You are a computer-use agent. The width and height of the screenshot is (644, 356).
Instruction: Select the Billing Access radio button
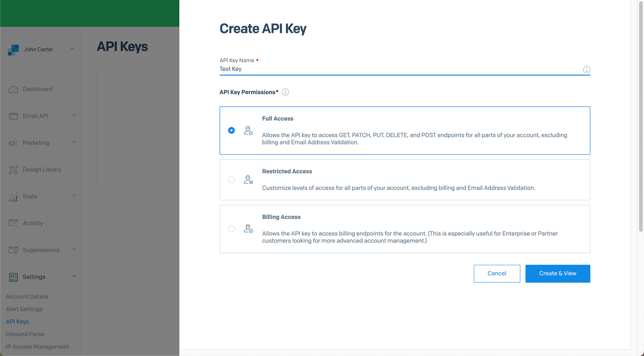click(x=231, y=229)
